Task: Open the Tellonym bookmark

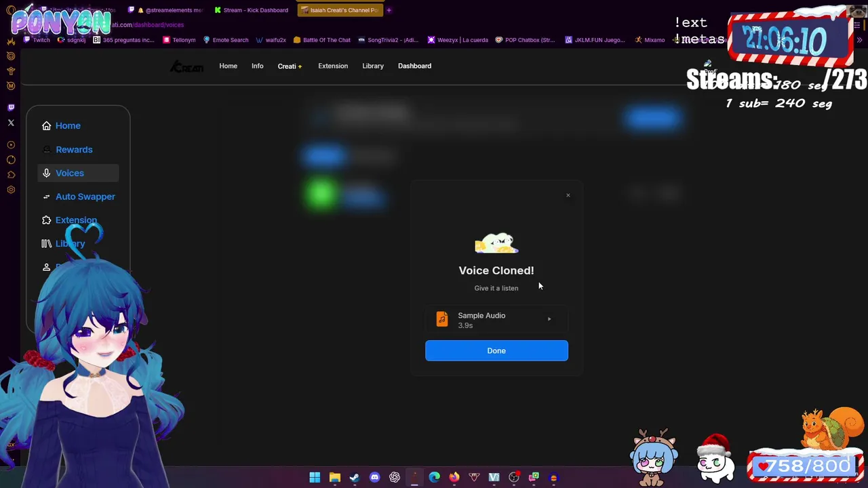Action: click(x=179, y=40)
